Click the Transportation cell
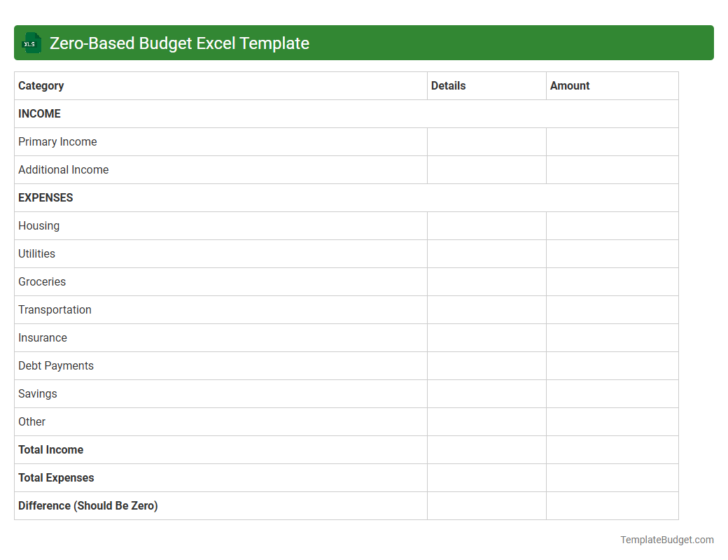The width and height of the screenshot is (728, 560). point(55,309)
